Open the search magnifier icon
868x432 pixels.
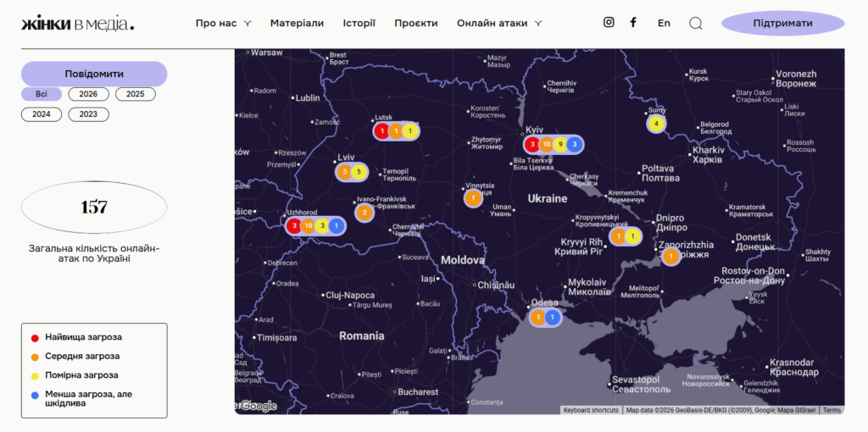[x=696, y=23]
